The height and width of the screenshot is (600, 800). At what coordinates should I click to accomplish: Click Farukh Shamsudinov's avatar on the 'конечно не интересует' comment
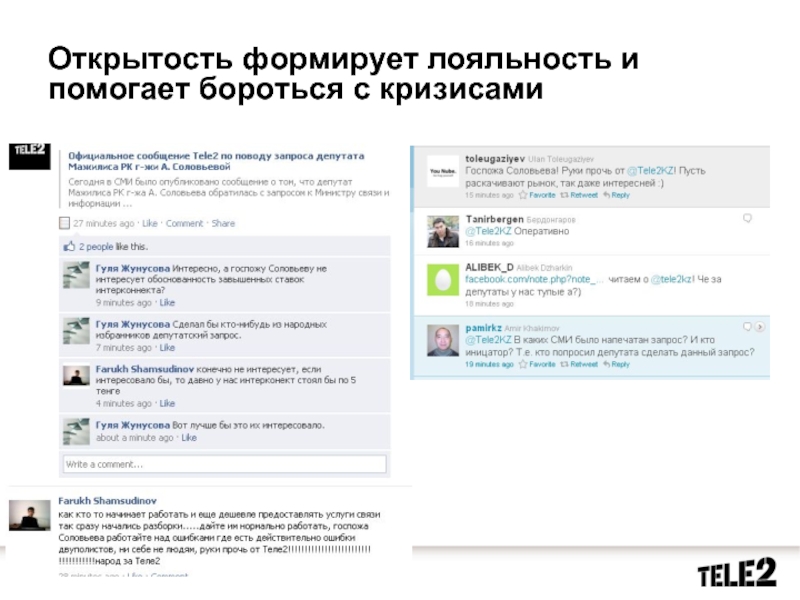[x=77, y=375]
